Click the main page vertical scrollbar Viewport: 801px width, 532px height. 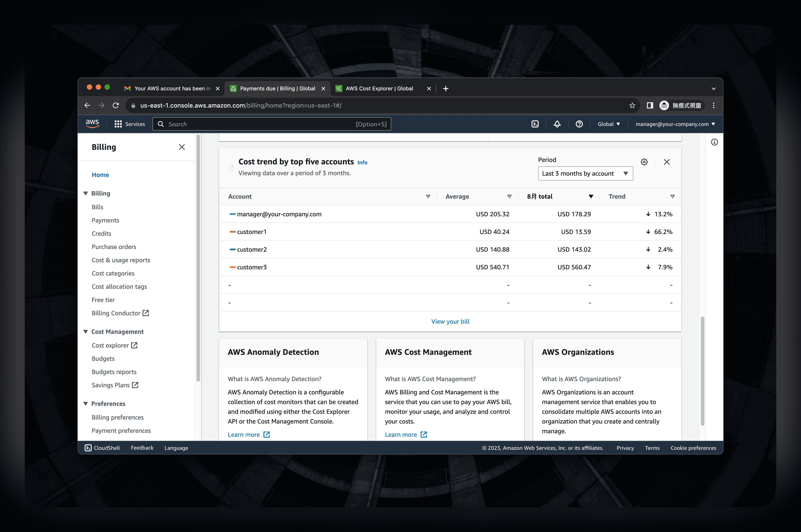(702, 371)
